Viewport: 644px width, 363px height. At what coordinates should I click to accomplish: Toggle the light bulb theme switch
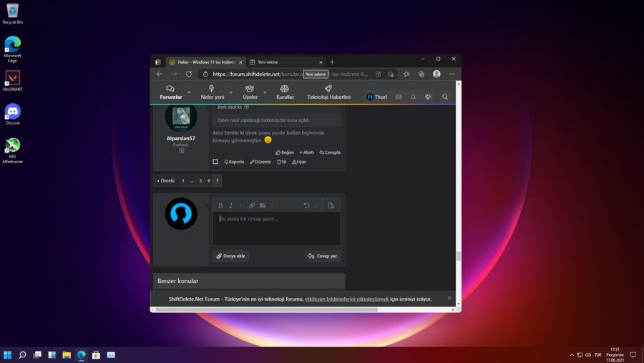(x=428, y=97)
